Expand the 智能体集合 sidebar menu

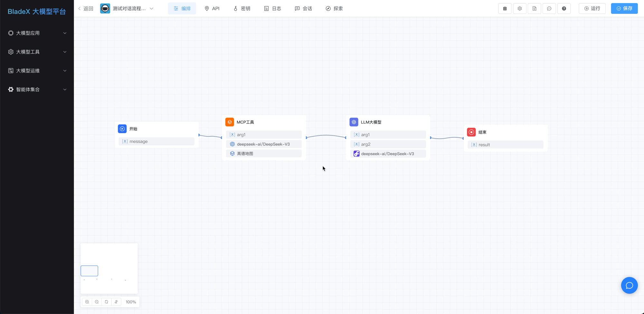click(x=37, y=89)
